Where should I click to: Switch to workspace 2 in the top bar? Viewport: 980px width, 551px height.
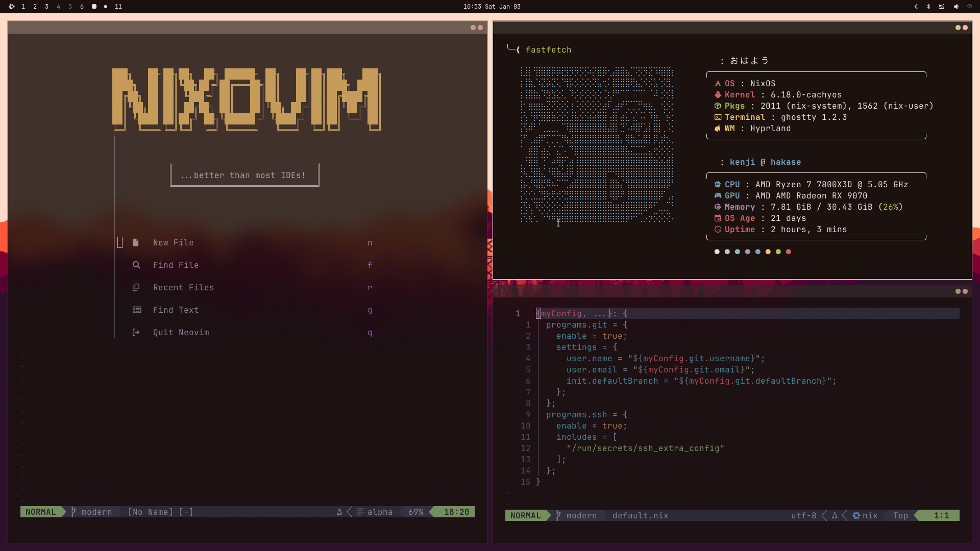35,7
